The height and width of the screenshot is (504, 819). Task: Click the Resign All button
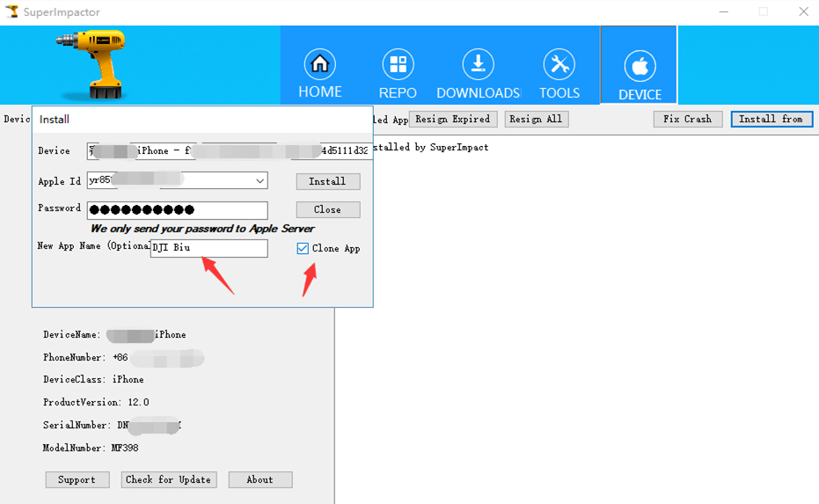tap(536, 119)
